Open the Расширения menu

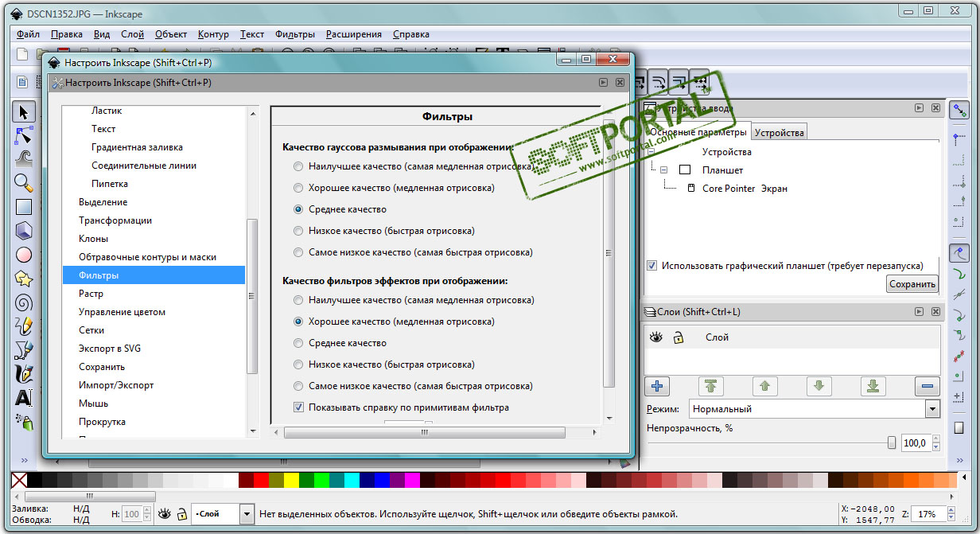click(354, 34)
